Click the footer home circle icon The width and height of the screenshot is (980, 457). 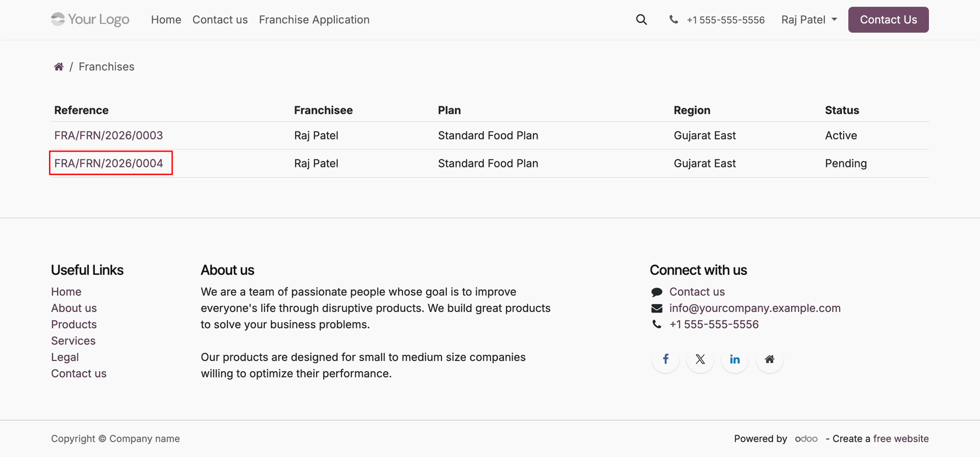[x=770, y=359]
